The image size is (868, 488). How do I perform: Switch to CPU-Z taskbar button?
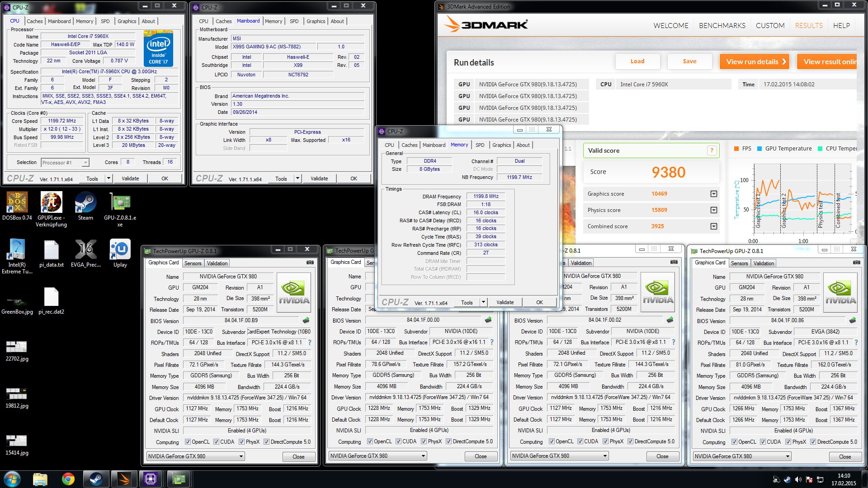151,479
